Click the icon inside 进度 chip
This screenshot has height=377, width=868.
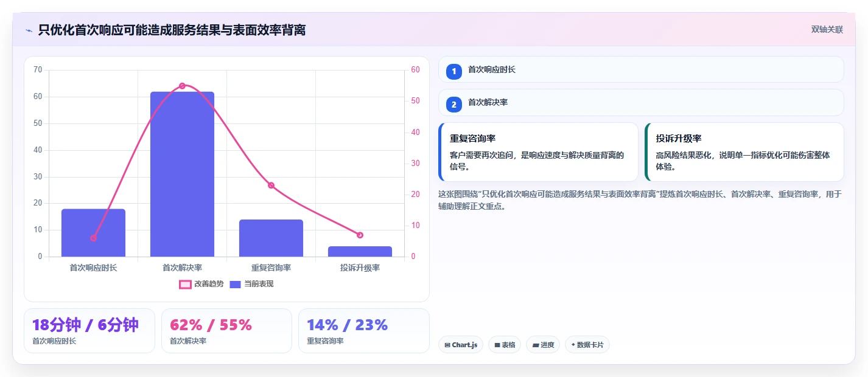[x=535, y=345]
